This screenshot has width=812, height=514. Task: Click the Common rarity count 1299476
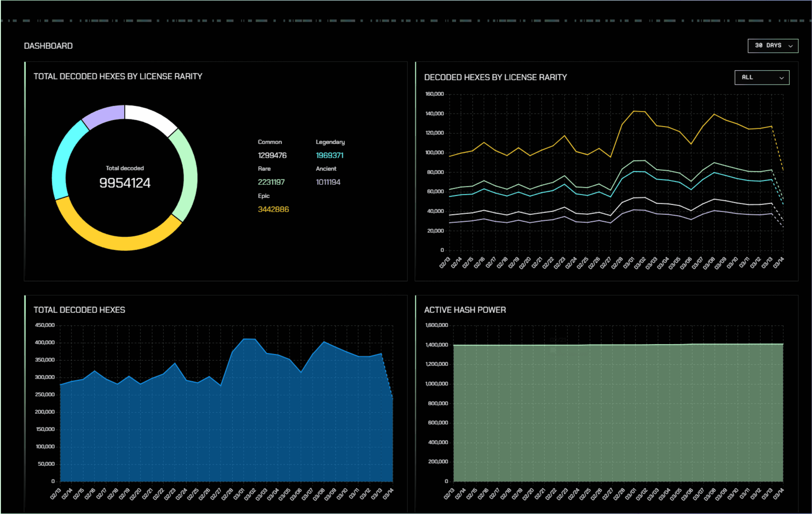(272, 155)
